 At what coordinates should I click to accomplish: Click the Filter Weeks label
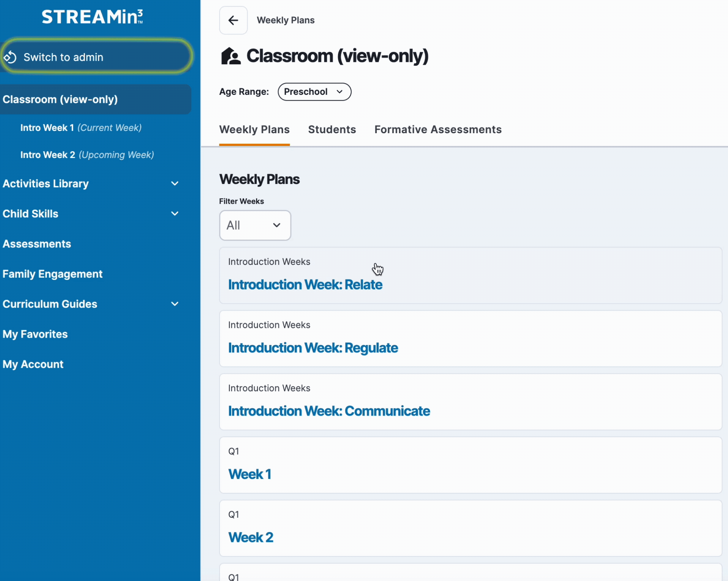click(x=241, y=201)
